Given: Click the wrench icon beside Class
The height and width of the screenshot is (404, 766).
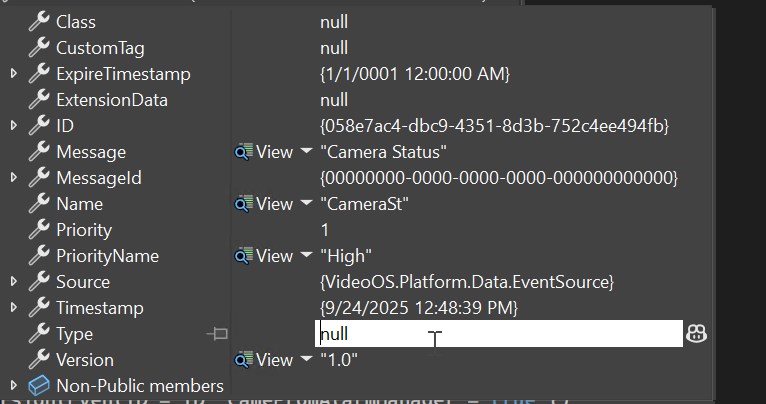Looking at the screenshot, I should (40, 21).
